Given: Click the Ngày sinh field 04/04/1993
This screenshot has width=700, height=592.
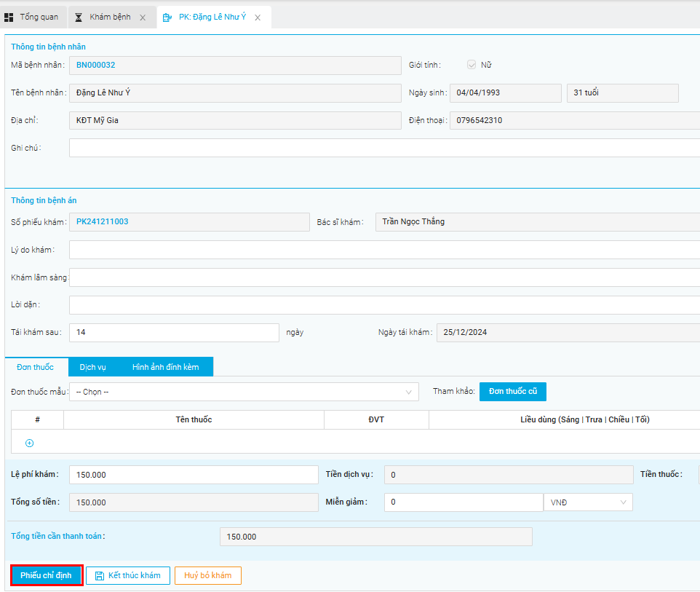Looking at the screenshot, I should coord(506,93).
